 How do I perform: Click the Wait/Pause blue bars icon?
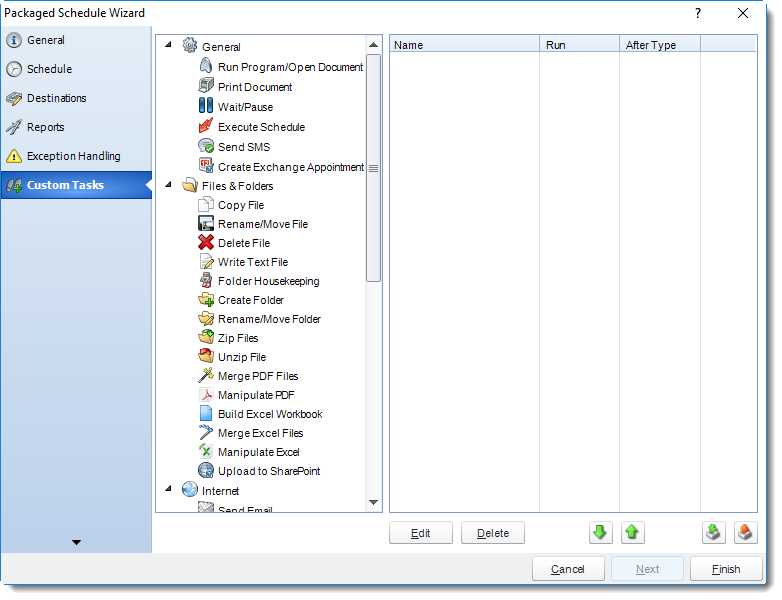pyautogui.click(x=206, y=106)
